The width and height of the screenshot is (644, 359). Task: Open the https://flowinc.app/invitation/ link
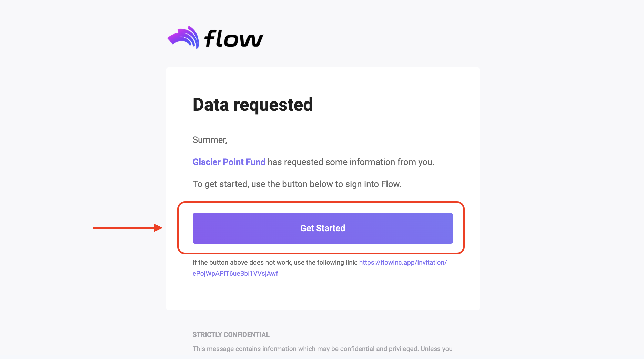403,262
